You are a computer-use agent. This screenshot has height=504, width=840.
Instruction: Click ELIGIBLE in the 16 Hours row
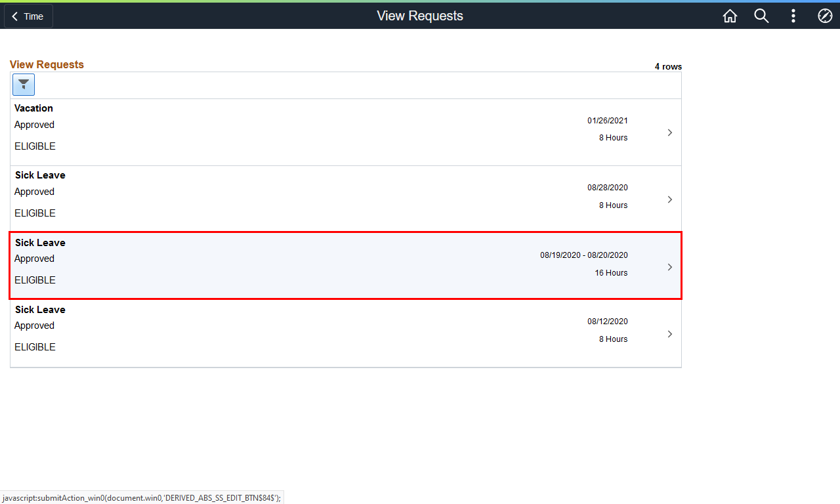tap(35, 280)
